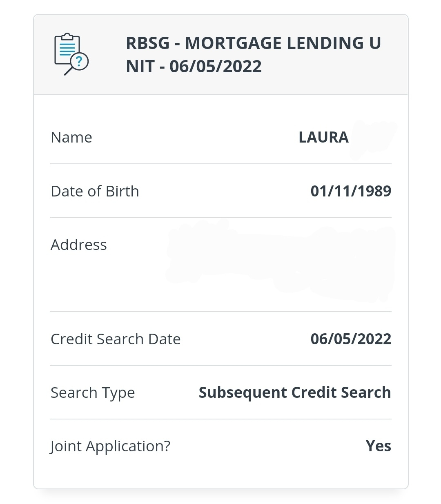441x504 pixels.
Task: Click the Joint Application? label
Action: (x=110, y=446)
